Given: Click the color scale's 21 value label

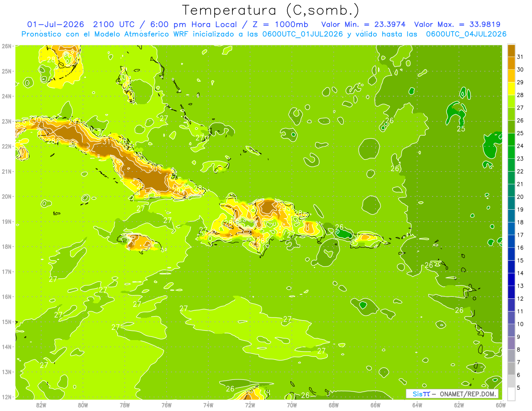Looking at the screenshot, I should coord(520,184).
